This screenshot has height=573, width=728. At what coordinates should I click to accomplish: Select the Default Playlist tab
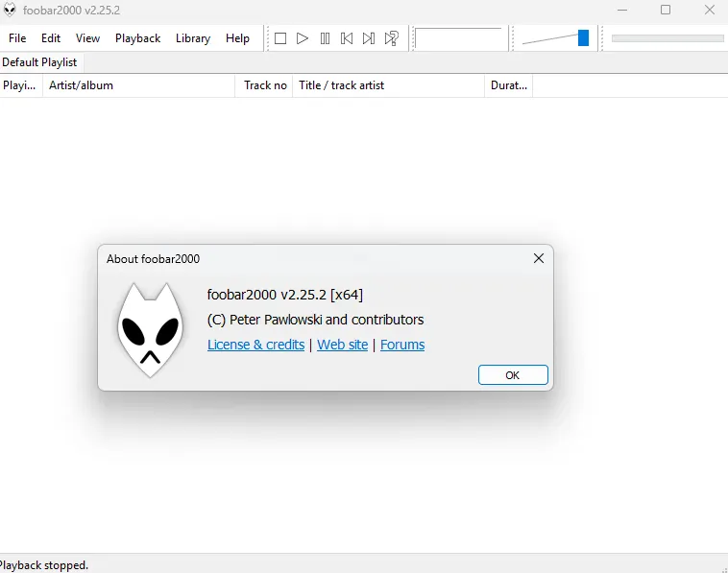39,62
